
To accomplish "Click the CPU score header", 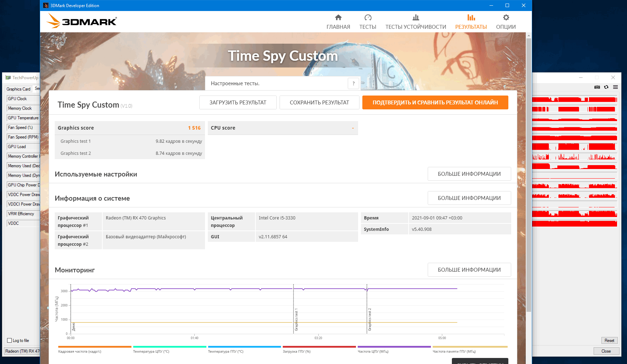I will (x=283, y=128).
